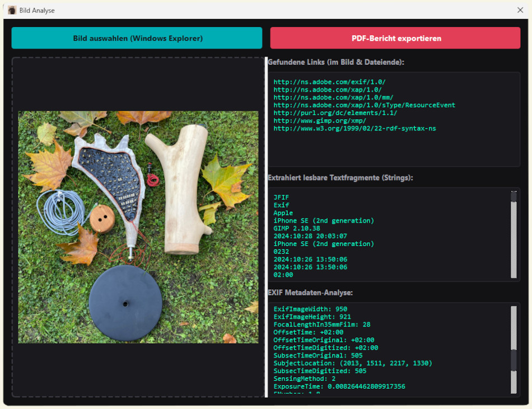Select the 'GIMP 2.10.38' string line
Image resolution: width=532 pixels, height=409 pixels.
(x=297, y=228)
